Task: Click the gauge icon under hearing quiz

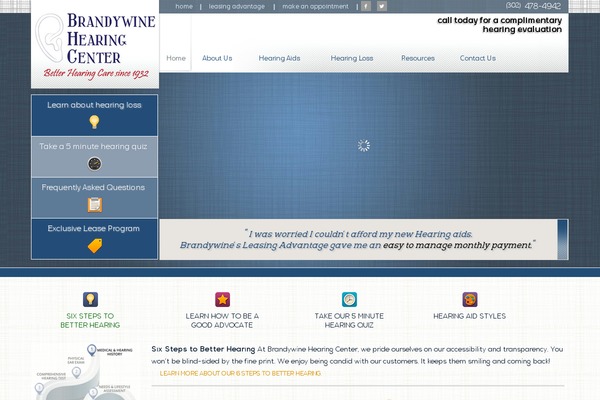Action: [95, 164]
